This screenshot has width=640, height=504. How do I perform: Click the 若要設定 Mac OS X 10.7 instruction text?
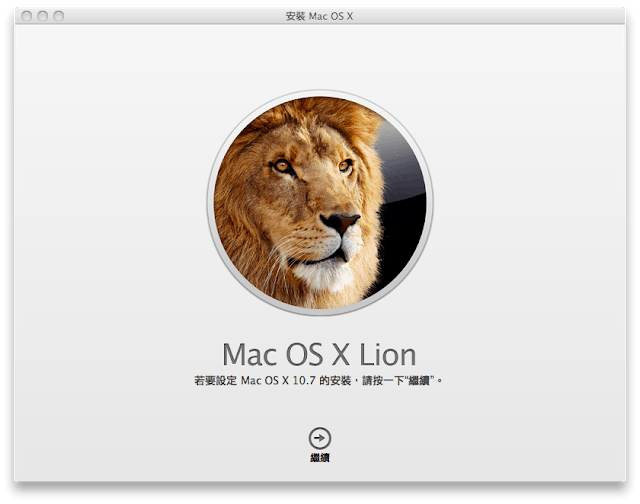pos(319,381)
